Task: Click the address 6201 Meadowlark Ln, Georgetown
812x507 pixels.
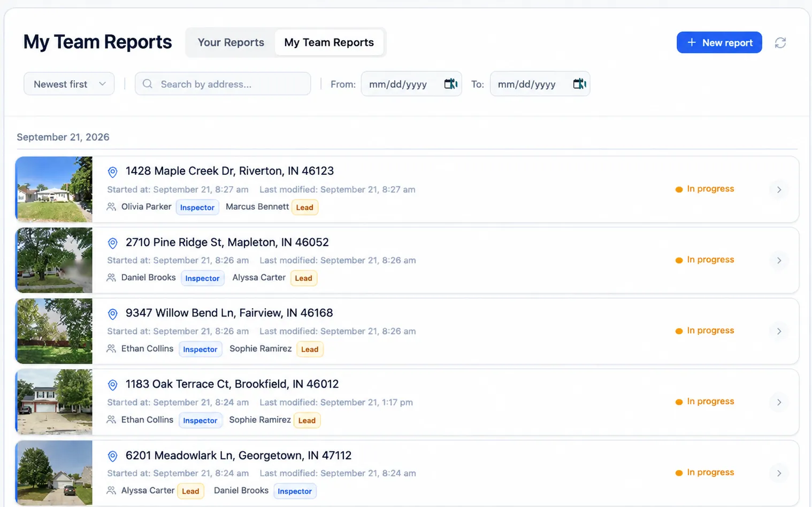Action: pyautogui.click(x=239, y=456)
